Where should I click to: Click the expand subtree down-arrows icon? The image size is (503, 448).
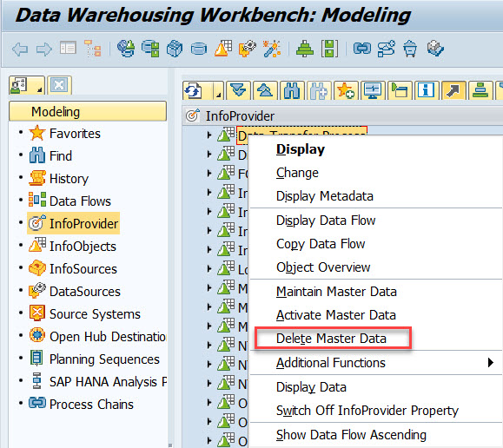(x=239, y=90)
